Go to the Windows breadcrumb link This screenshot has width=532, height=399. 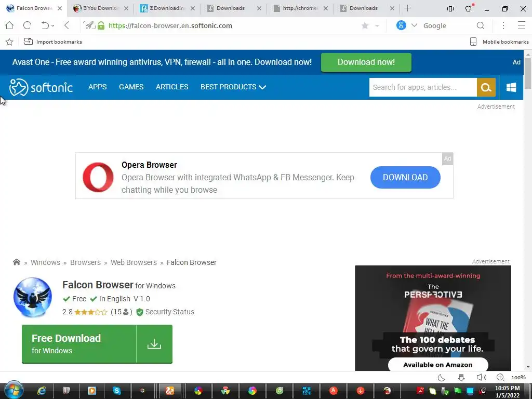pyautogui.click(x=46, y=262)
